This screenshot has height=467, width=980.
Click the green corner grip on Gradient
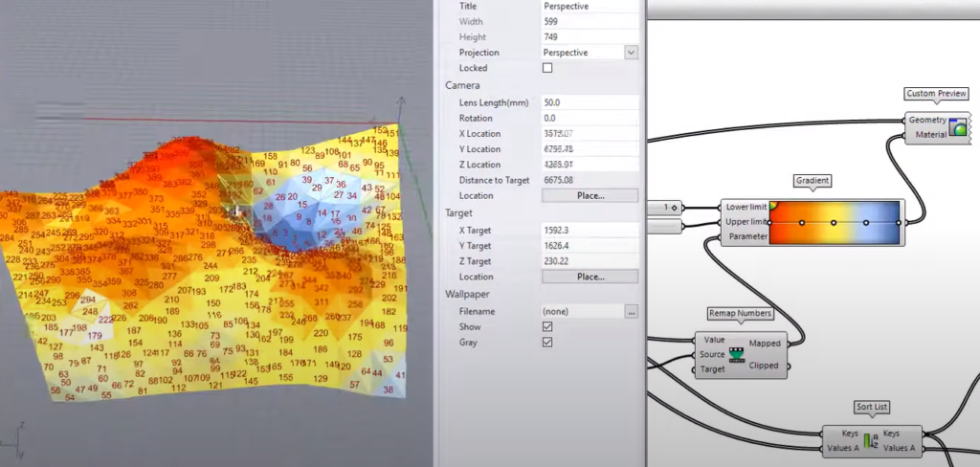(x=773, y=205)
